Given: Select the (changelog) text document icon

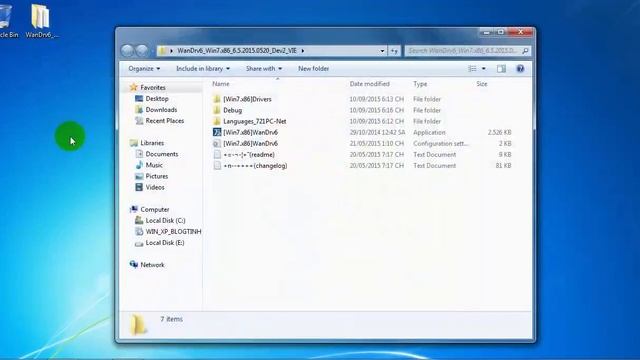Looking at the screenshot, I should (217, 165).
